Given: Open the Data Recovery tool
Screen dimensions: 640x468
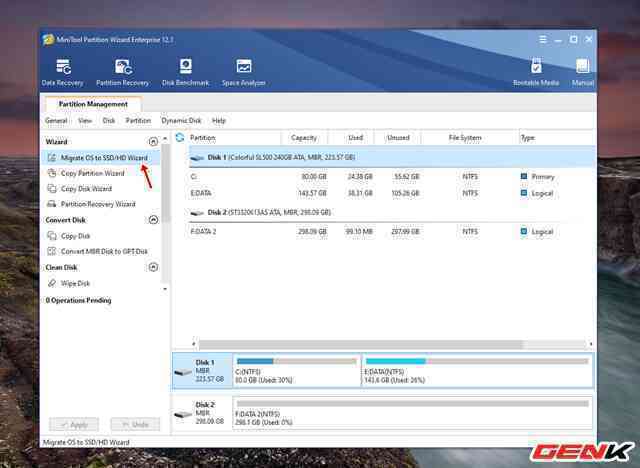Looking at the screenshot, I should pyautogui.click(x=62, y=73).
